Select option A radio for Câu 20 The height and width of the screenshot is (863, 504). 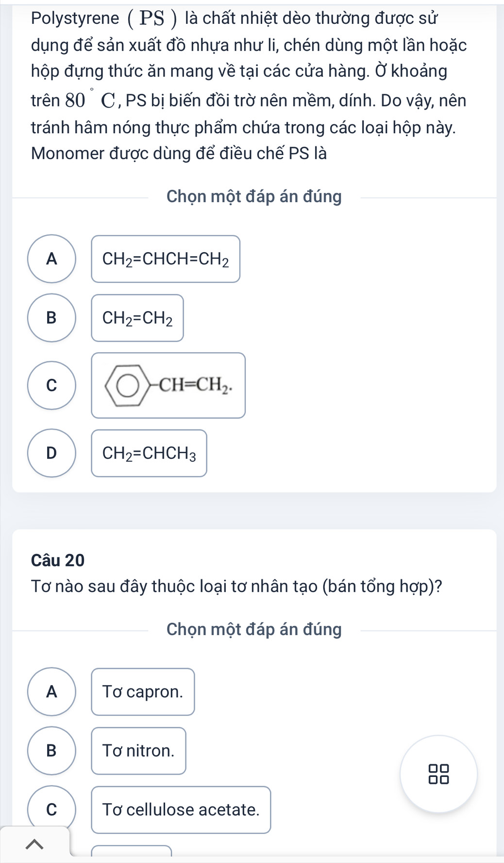click(x=51, y=691)
